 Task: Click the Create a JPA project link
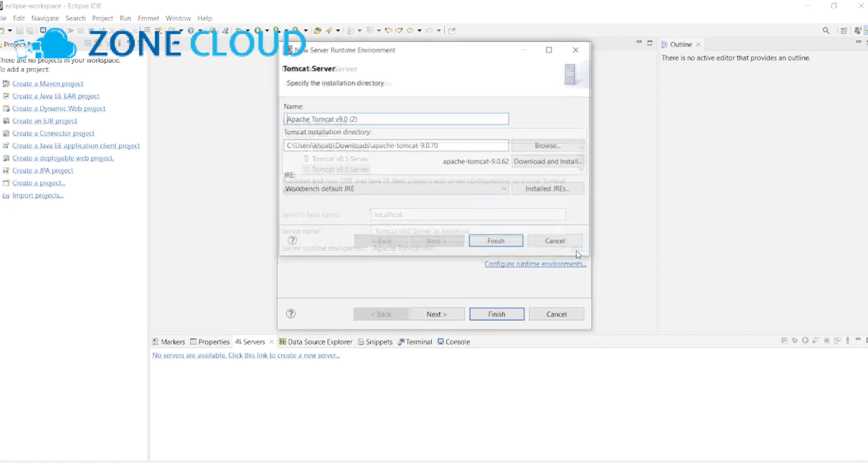(43, 170)
